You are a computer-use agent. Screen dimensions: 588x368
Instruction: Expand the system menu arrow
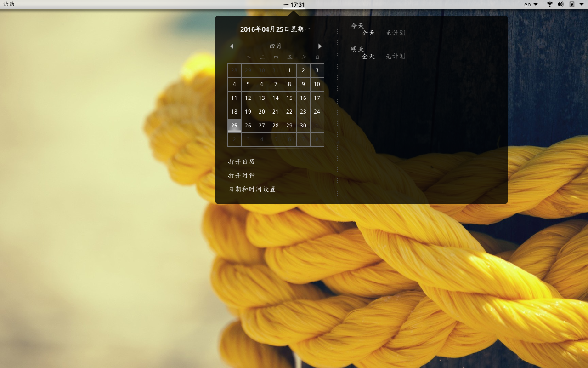tap(582, 4)
